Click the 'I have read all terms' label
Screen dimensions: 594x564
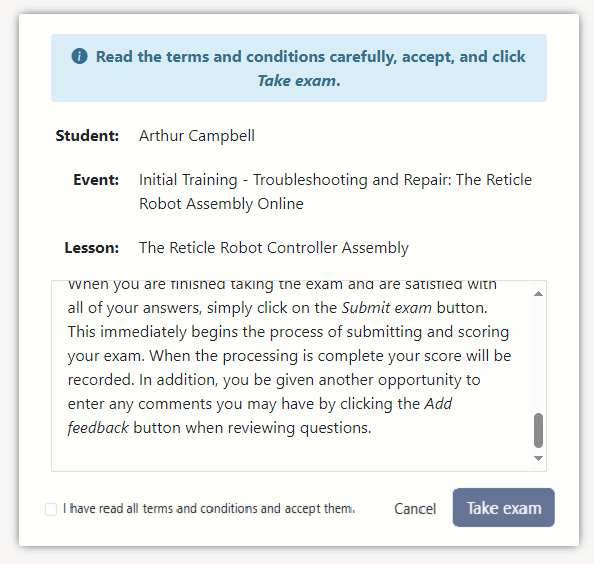pyautogui.click(x=209, y=508)
